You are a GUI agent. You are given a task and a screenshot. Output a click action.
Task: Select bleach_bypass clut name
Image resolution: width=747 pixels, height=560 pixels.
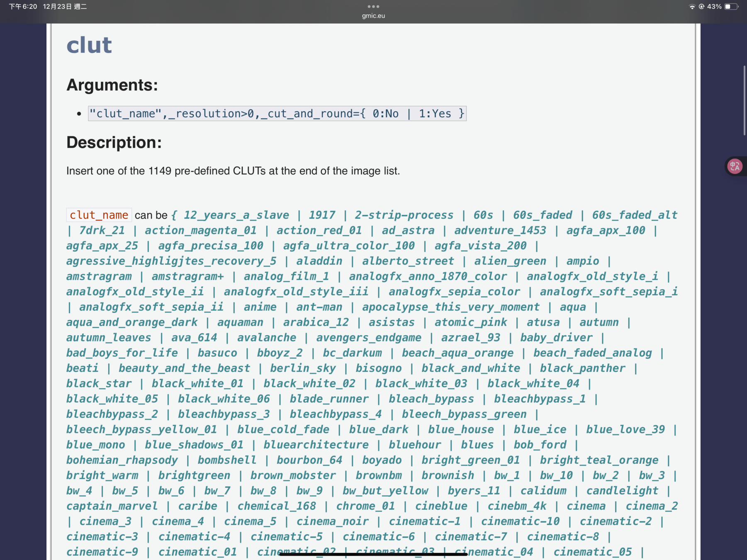click(431, 399)
